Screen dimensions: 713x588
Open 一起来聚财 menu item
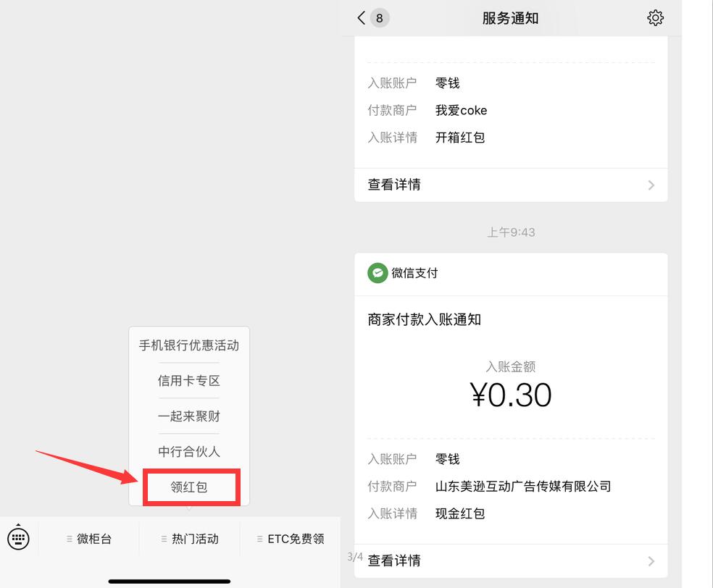coord(189,416)
